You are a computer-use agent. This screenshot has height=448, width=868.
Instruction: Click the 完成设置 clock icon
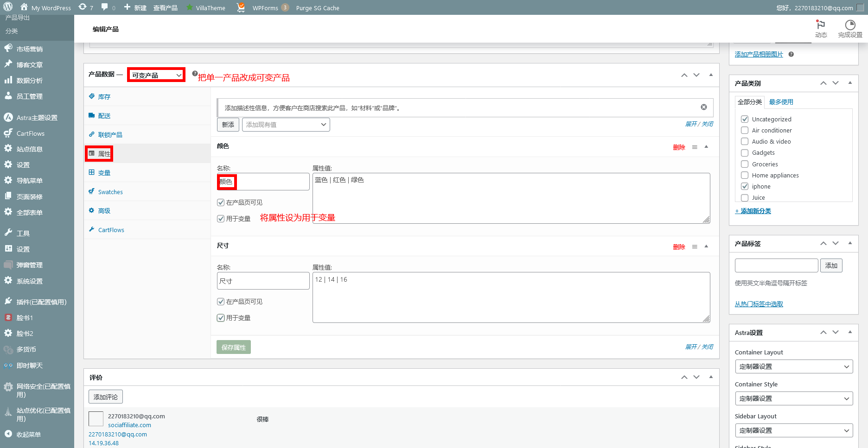849,25
